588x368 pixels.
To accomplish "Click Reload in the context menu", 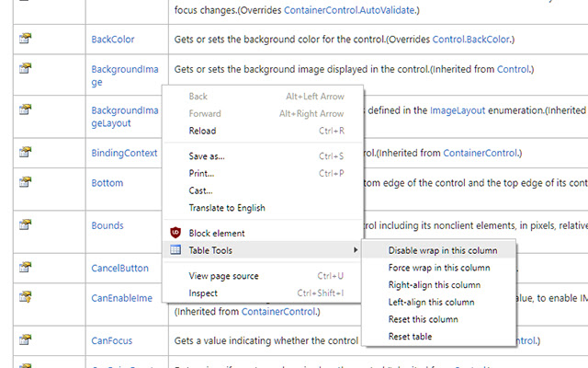I will pos(202,131).
